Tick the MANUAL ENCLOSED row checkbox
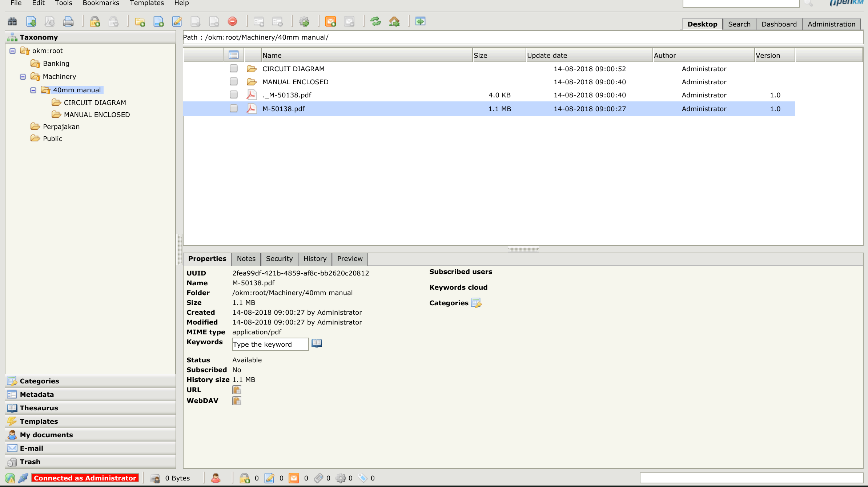The height and width of the screenshot is (487, 868). click(x=234, y=82)
